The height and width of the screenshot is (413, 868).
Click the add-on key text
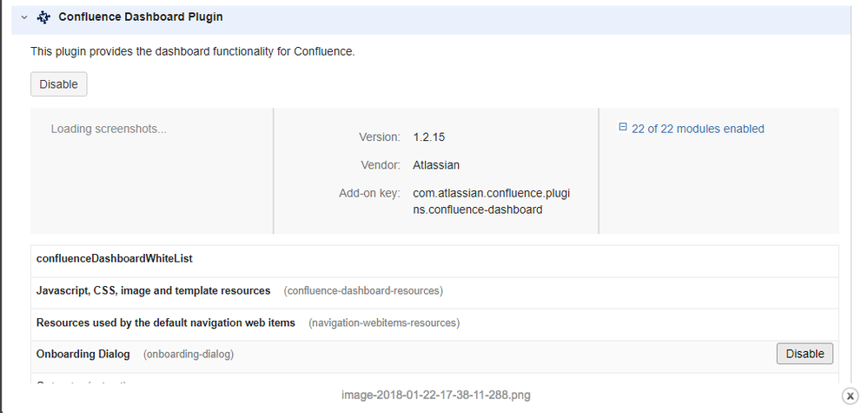tap(491, 202)
